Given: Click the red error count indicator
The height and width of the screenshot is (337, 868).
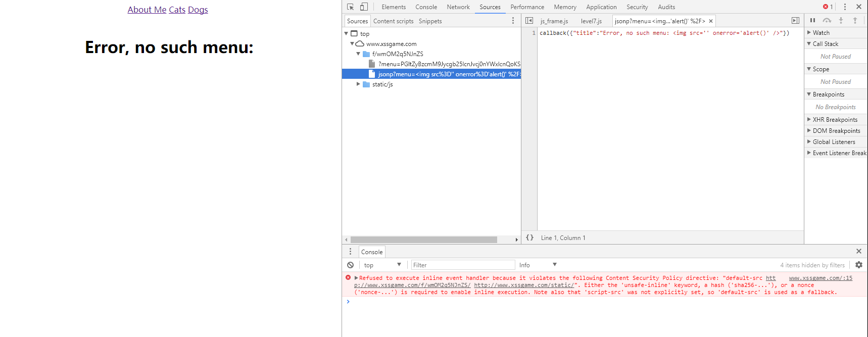Looking at the screenshot, I should pyautogui.click(x=828, y=7).
